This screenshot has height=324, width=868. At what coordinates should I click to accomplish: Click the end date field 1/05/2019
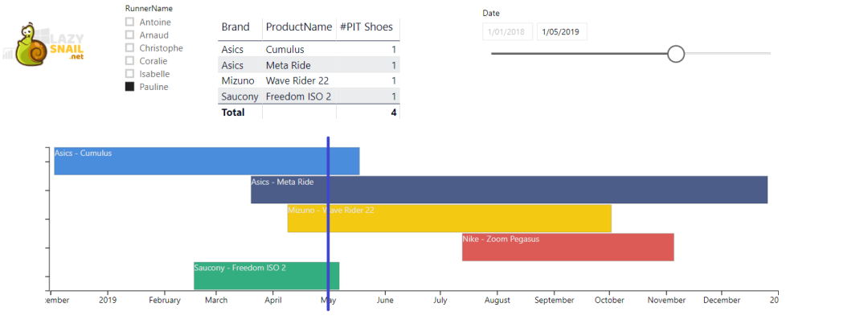tap(561, 31)
